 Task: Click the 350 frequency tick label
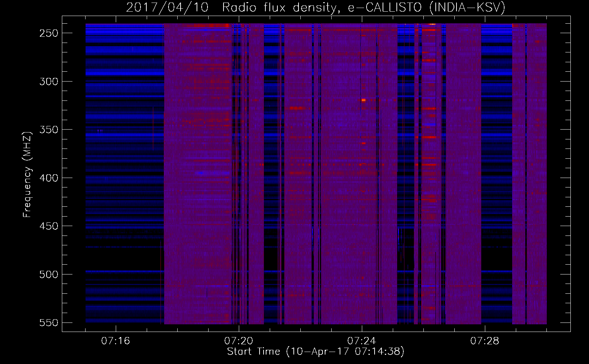49,130
